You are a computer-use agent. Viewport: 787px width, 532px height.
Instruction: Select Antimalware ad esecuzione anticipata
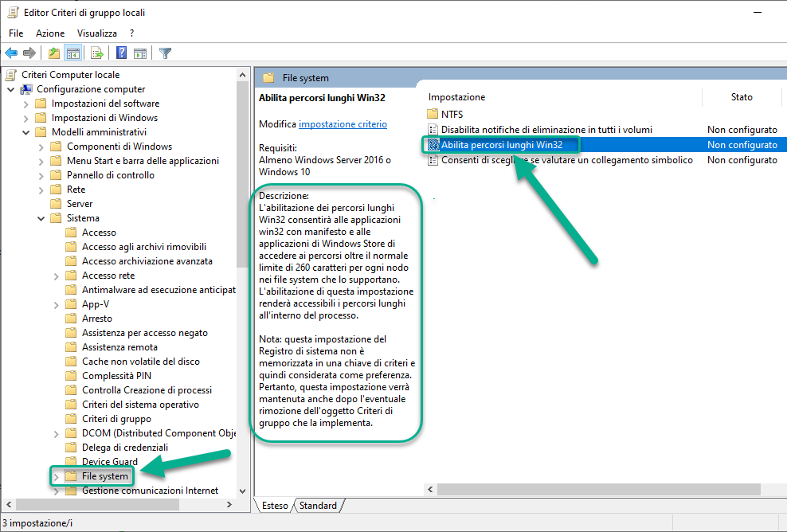(x=159, y=290)
